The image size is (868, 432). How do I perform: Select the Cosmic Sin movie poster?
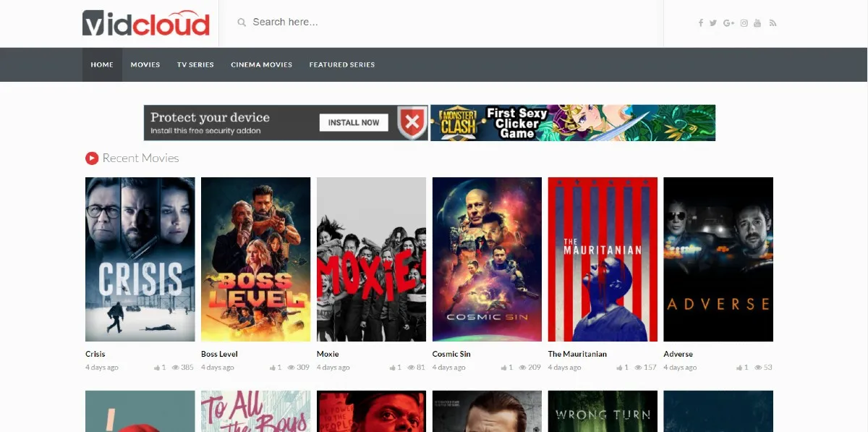pos(487,259)
